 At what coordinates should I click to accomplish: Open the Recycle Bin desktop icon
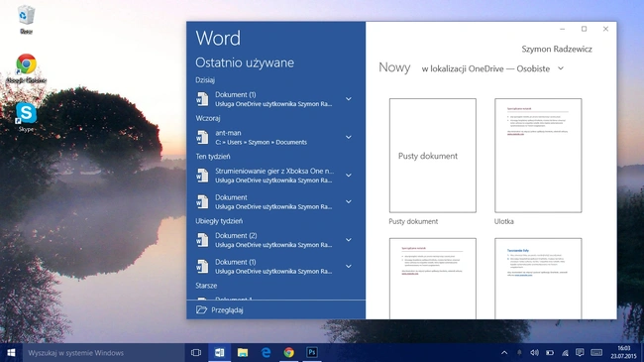point(27,15)
